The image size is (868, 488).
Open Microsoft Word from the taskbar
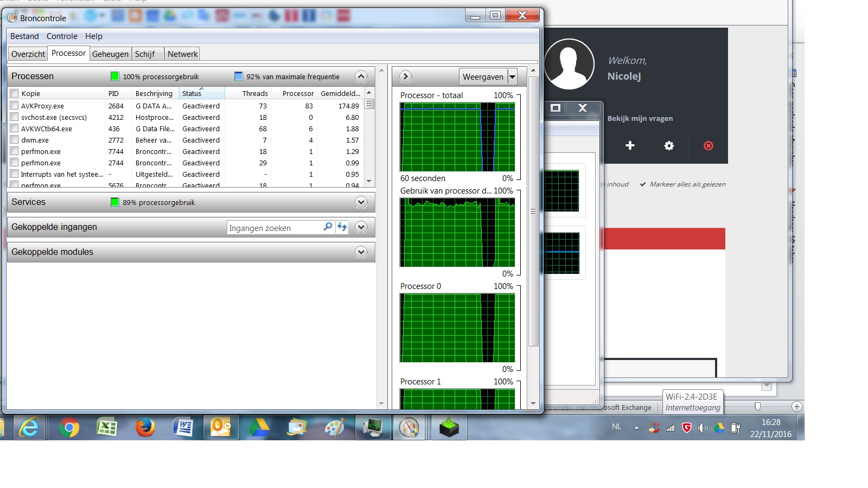coord(183,428)
